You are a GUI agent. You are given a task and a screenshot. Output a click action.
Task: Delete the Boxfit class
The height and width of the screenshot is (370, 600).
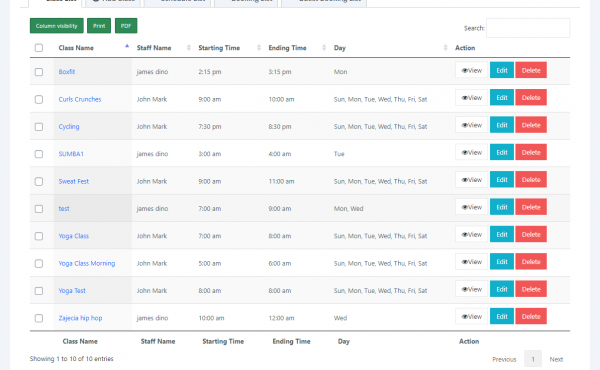click(x=531, y=70)
